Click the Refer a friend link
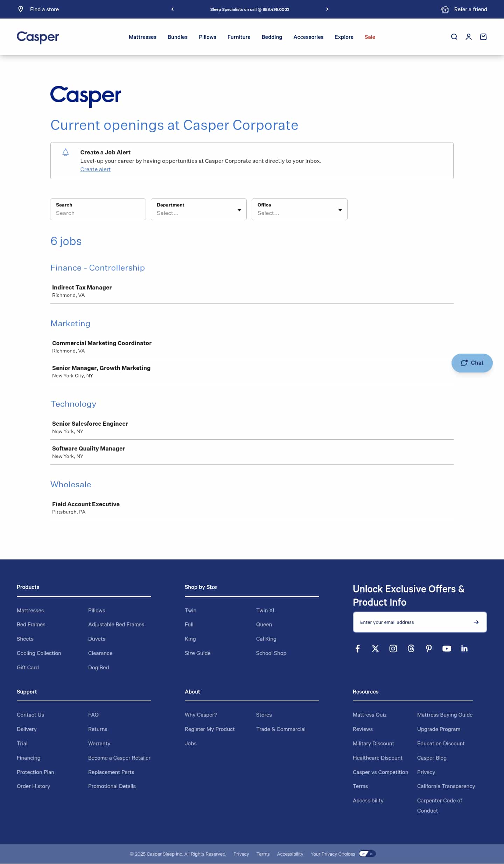The image size is (504, 864). (470, 9)
